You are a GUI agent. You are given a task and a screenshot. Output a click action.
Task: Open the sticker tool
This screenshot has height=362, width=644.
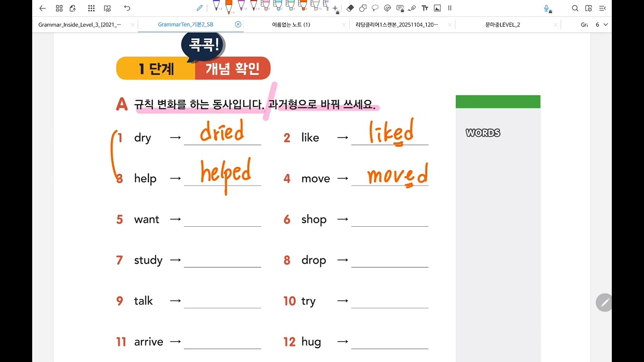click(x=387, y=8)
